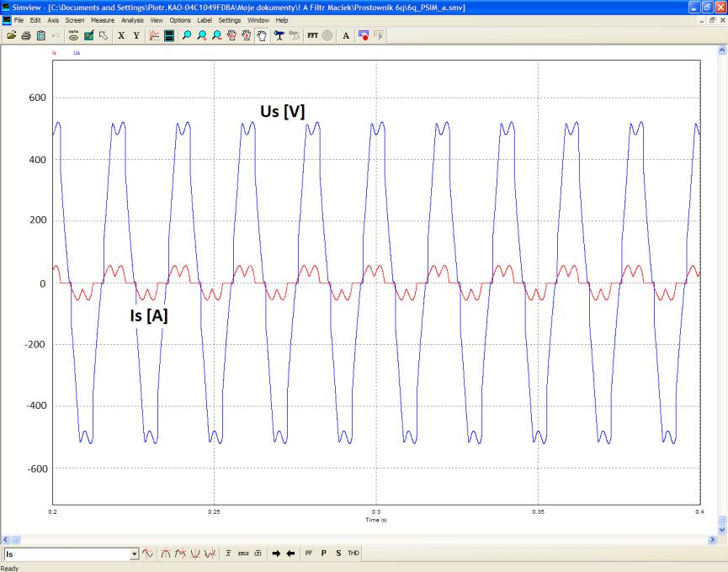Calculate rms value button

pyautogui.click(x=243, y=553)
